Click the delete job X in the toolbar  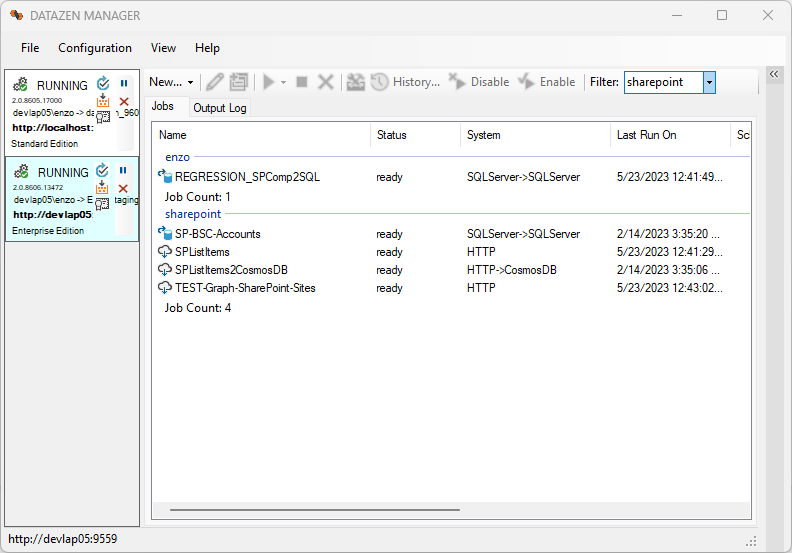coord(325,82)
